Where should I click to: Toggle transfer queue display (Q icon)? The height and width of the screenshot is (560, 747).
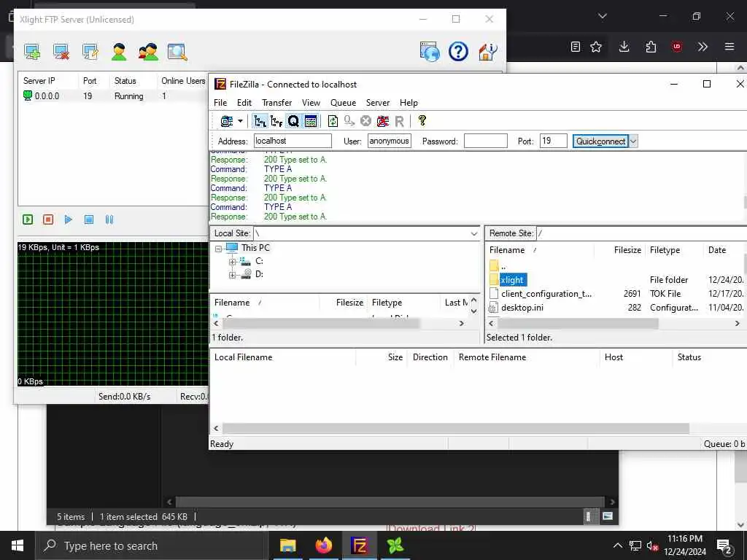tap(293, 121)
